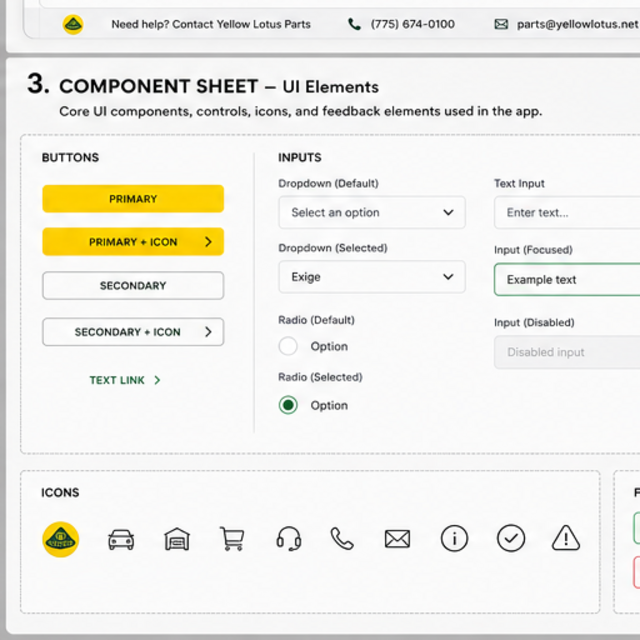Click the checkmark circle icon

tap(511, 538)
